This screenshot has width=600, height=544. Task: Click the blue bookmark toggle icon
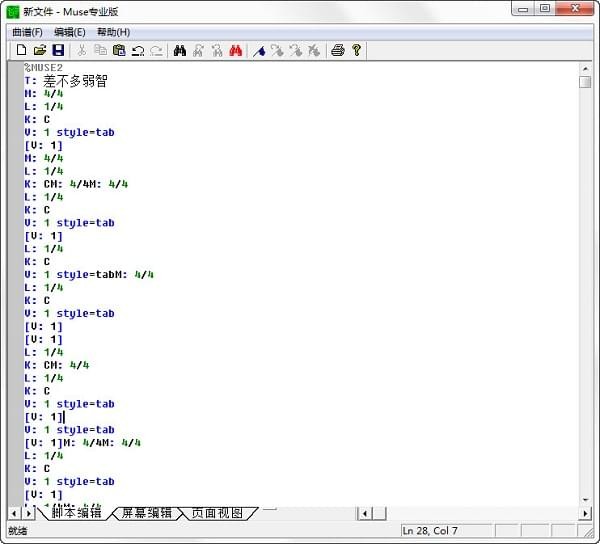pyautogui.click(x=260, y=50)
